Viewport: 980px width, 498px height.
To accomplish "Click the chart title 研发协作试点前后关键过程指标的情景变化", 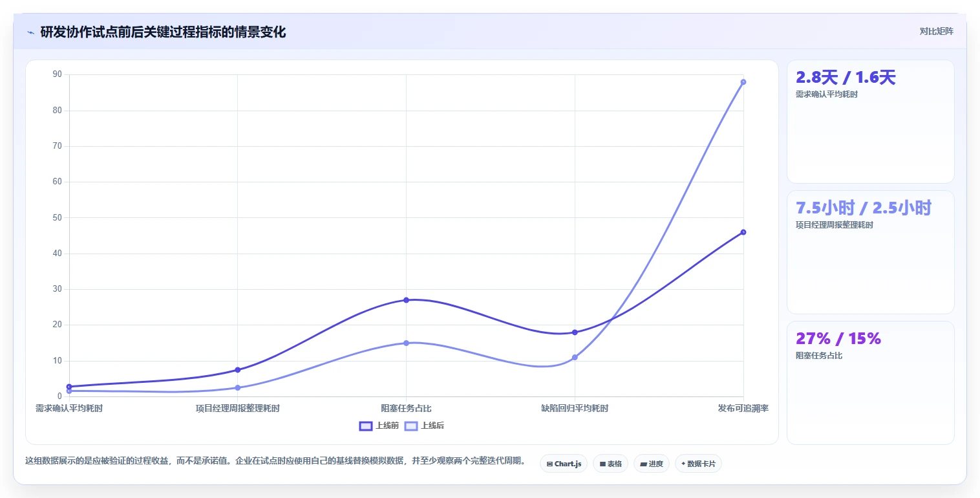I will point(163,32).
